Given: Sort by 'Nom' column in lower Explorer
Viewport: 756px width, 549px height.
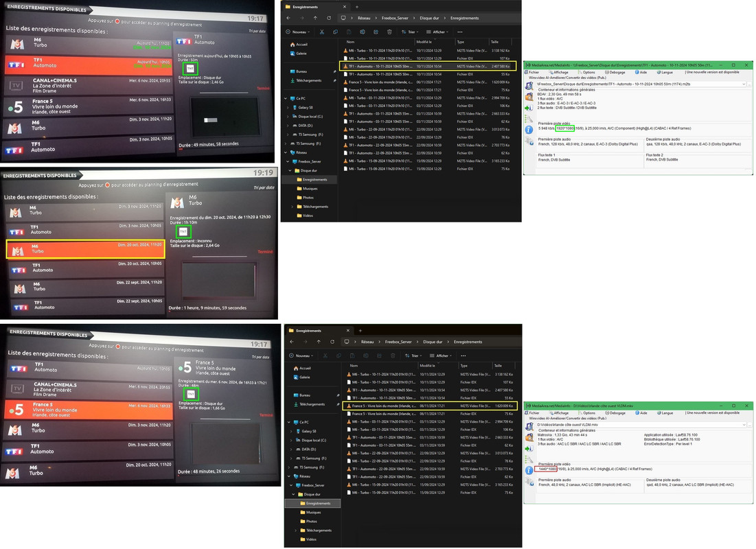Looking at the screenshot, I should pyautogui.click(x=354, y=366).
